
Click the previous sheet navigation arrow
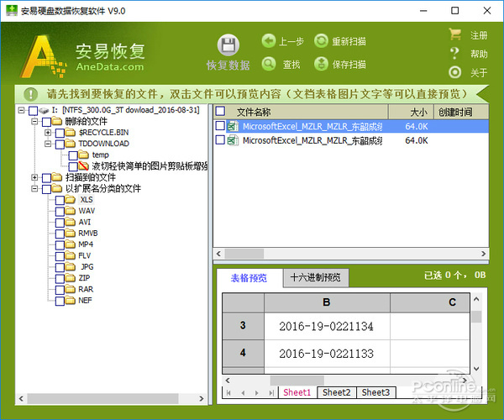coord(243,392)
